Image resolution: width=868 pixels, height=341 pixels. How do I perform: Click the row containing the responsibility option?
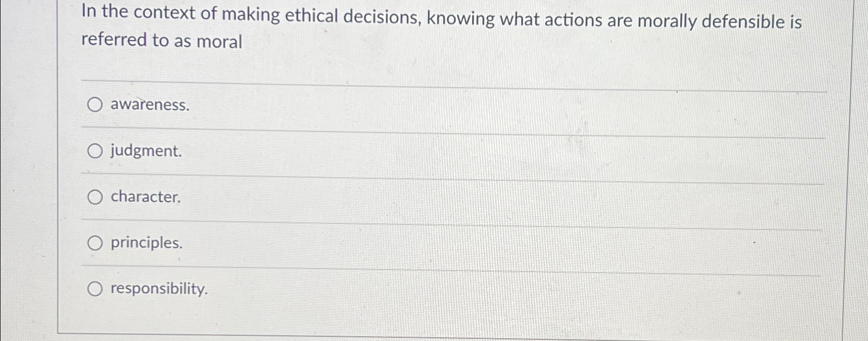409,289
